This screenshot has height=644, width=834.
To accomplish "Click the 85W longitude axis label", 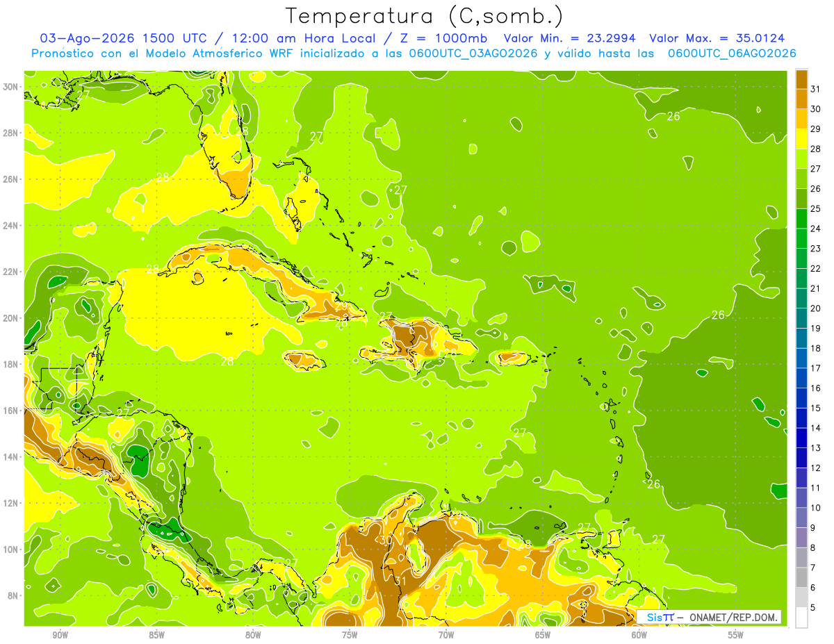I will click(156, 635).
